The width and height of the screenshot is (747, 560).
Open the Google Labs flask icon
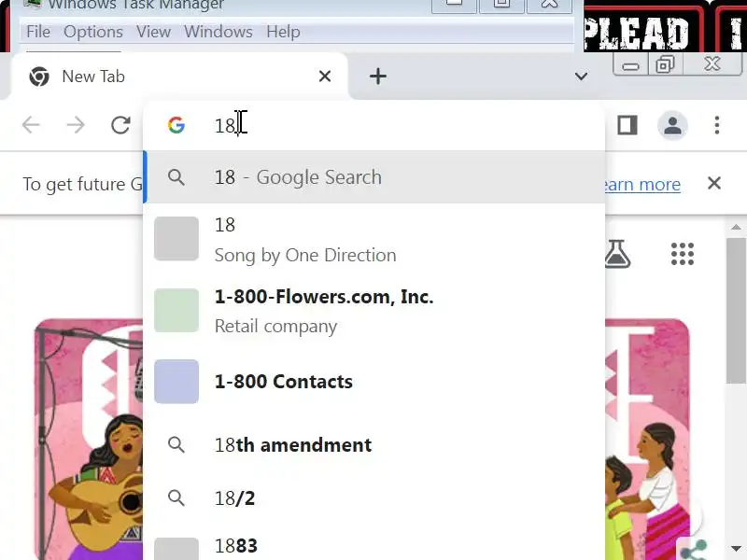[x=617, y=253]
